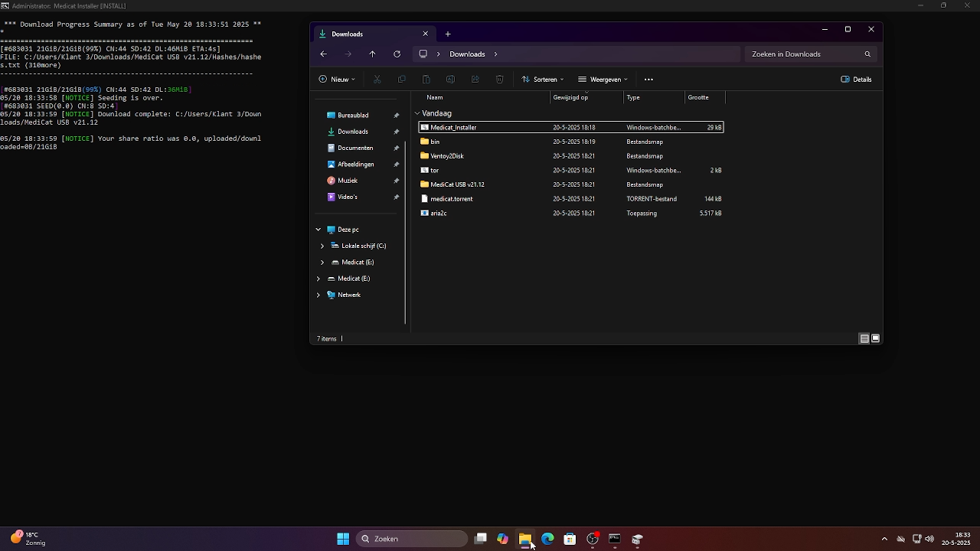This screenshot has width=980, height=551.
Task: Open the Windows Start menu
Action: pyautogui.click(x=343, y=539)
